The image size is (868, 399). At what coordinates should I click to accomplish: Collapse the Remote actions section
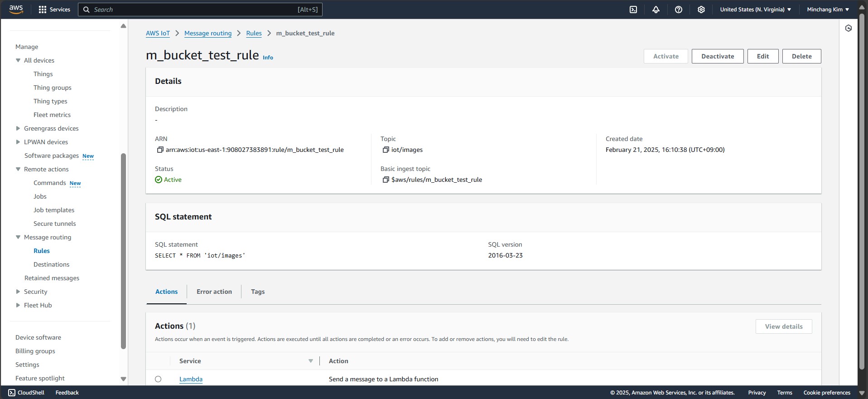(18, 169)
